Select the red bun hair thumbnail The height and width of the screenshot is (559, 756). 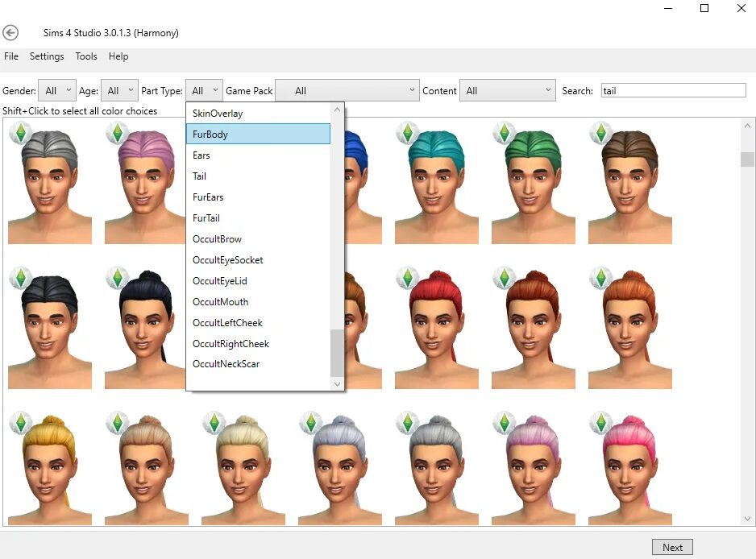[436, 328]
